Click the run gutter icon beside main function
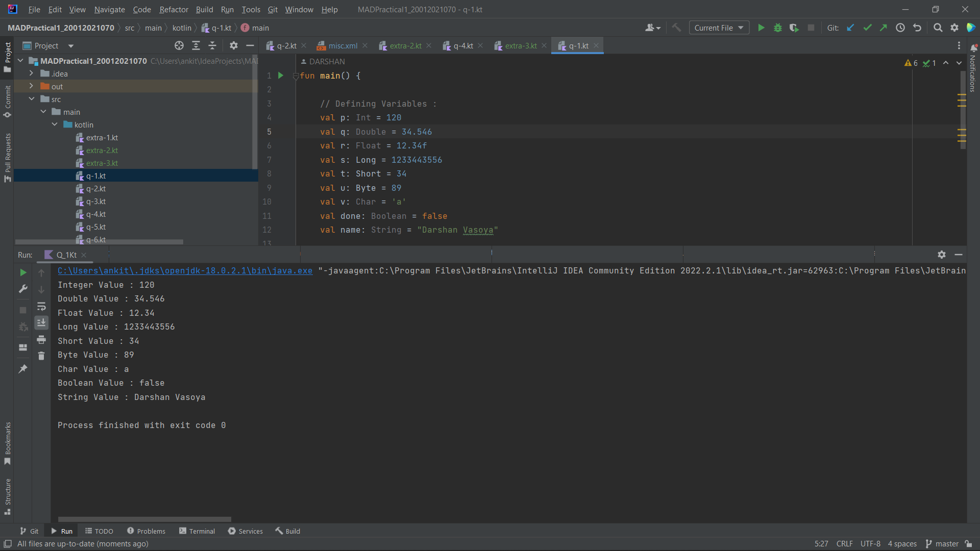This screenshot has height=551, width=980. point(280,76)
